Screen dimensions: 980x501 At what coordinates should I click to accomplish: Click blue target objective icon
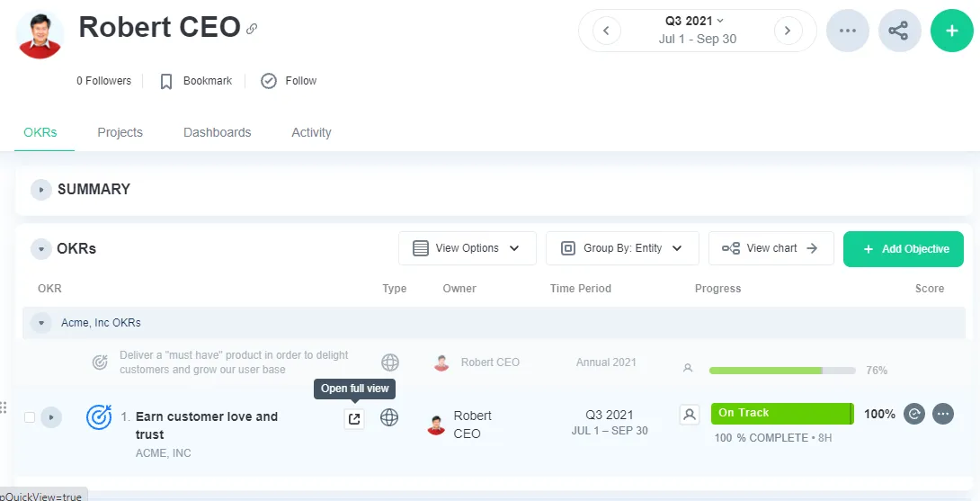pyautogui.click(x=99, y=417)
